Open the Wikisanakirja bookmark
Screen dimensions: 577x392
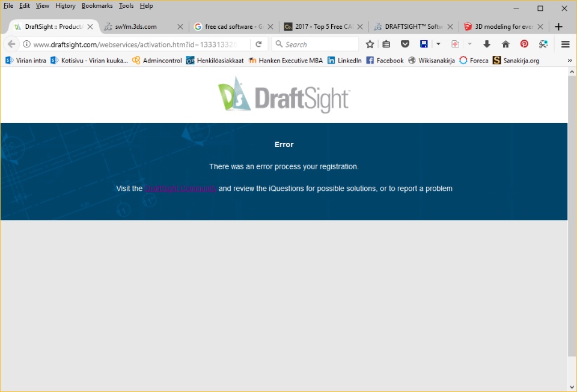tap(432, 60)
